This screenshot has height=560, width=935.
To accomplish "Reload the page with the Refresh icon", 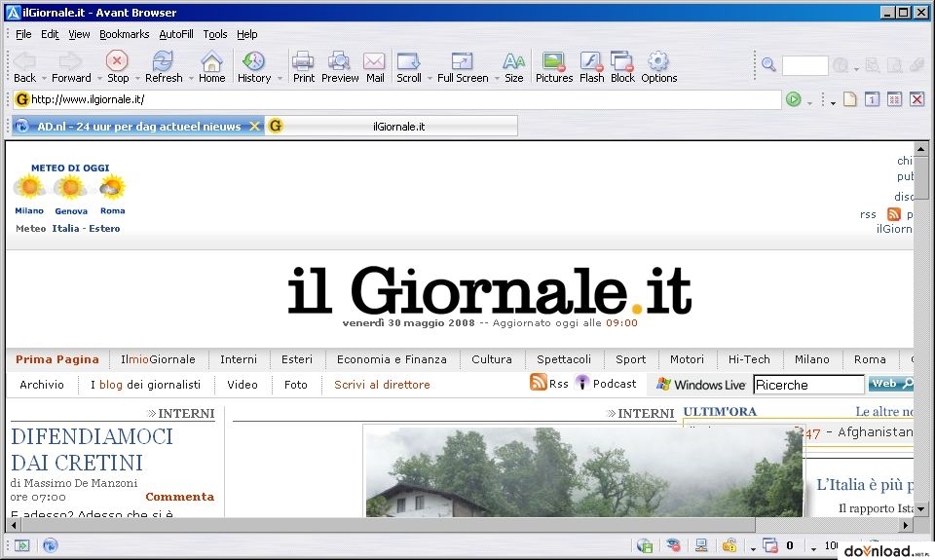I will pos(163,60).
